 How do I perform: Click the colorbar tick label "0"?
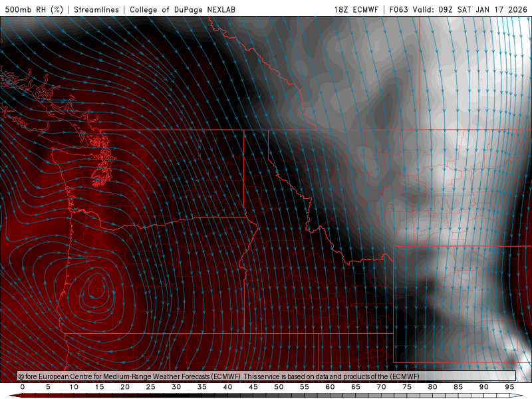(x=23, y=387)
